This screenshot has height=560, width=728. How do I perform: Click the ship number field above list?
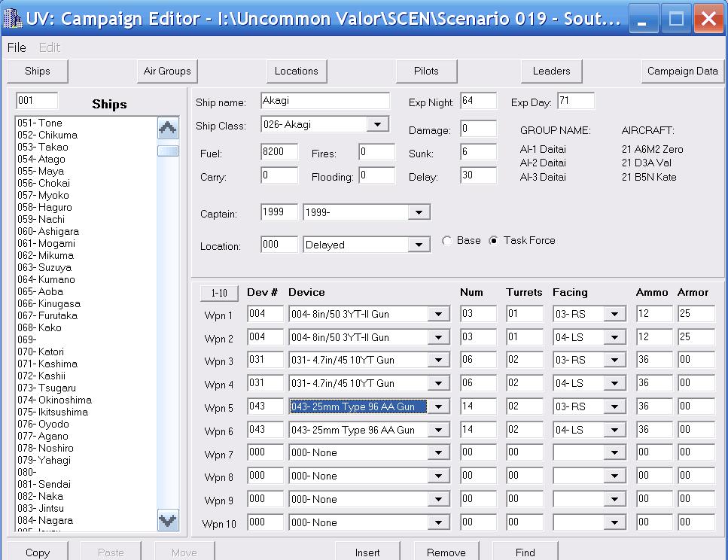[x=37, y=100]
